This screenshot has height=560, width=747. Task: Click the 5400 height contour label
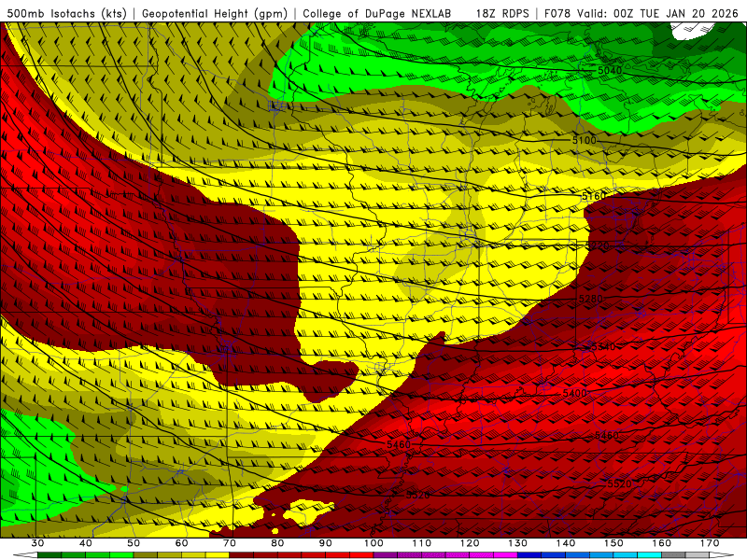(574, 393)
